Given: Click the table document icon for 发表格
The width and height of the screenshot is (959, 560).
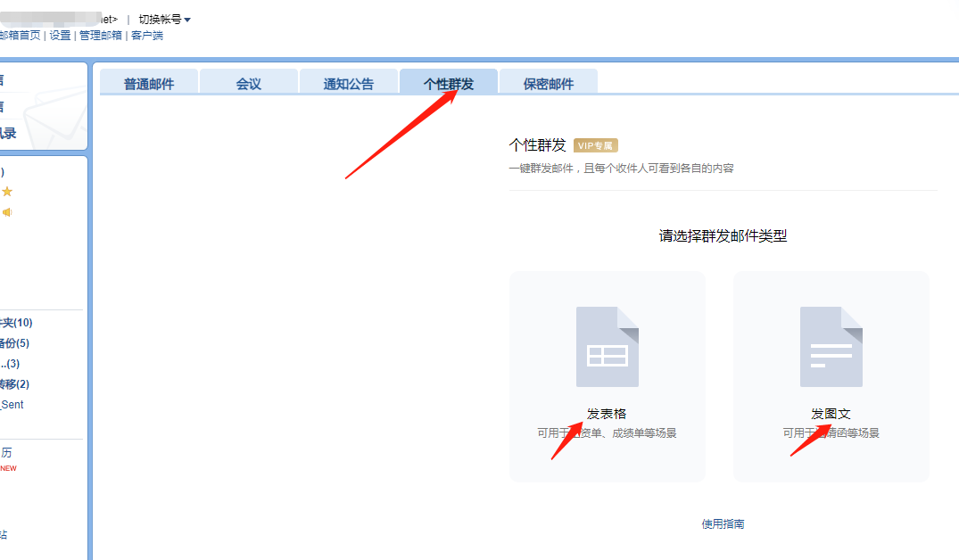Looking at the screenshot, I should [x=608, y=347].
